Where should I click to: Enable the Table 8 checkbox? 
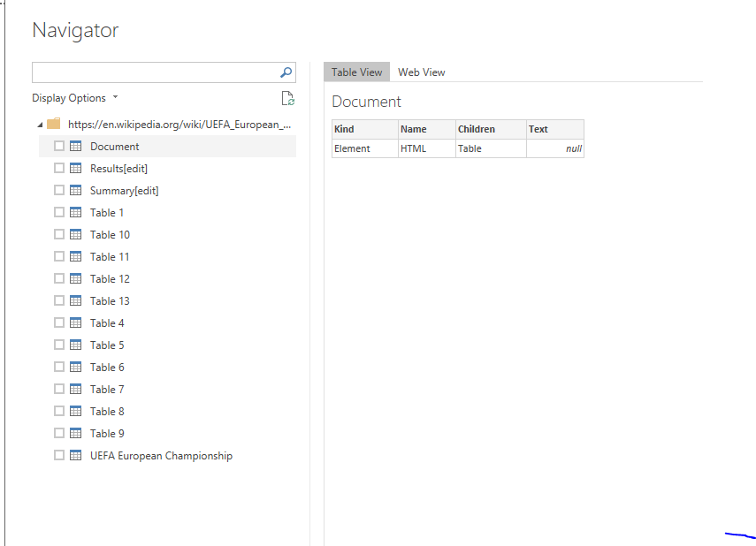click(x=59, y=411)
